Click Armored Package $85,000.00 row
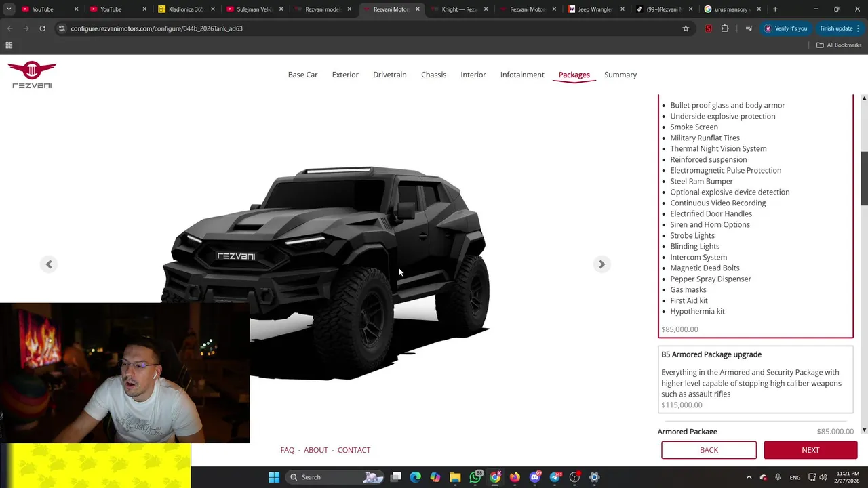The width and height of the screenshot is (868, 488). 755,431
